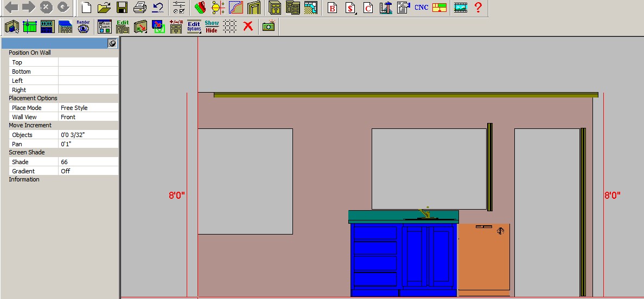This screenshot has width=644, height=299.
Task: Click the Render eye icon
Action: (x=83, y=26)
